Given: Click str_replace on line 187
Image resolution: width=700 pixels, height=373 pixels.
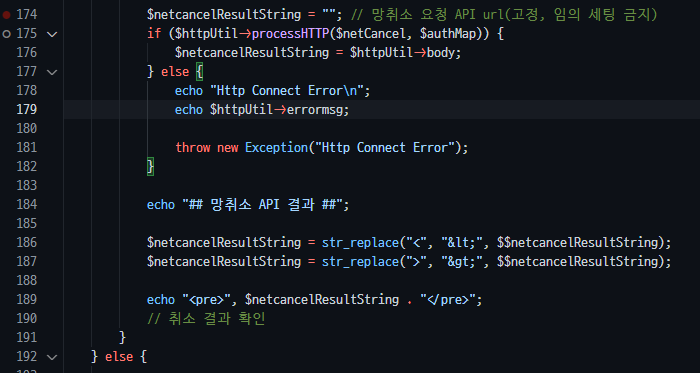Looking at the screenshot, I should click(x=360, y=261).
